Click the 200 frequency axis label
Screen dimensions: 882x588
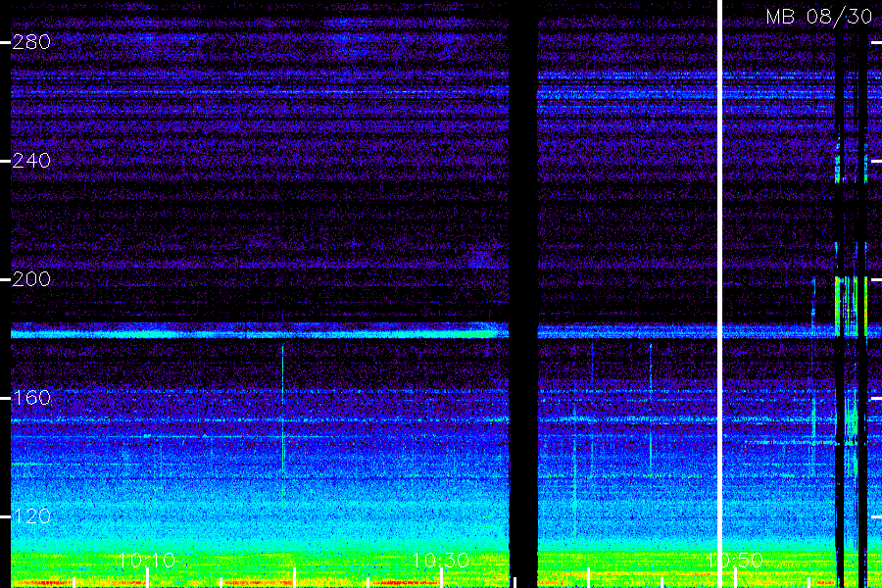tap(31, 279)
